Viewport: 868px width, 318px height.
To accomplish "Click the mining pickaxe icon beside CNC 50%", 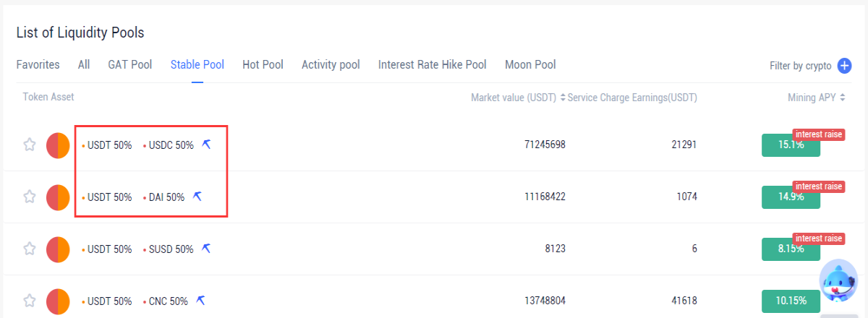I will [201, 301].
